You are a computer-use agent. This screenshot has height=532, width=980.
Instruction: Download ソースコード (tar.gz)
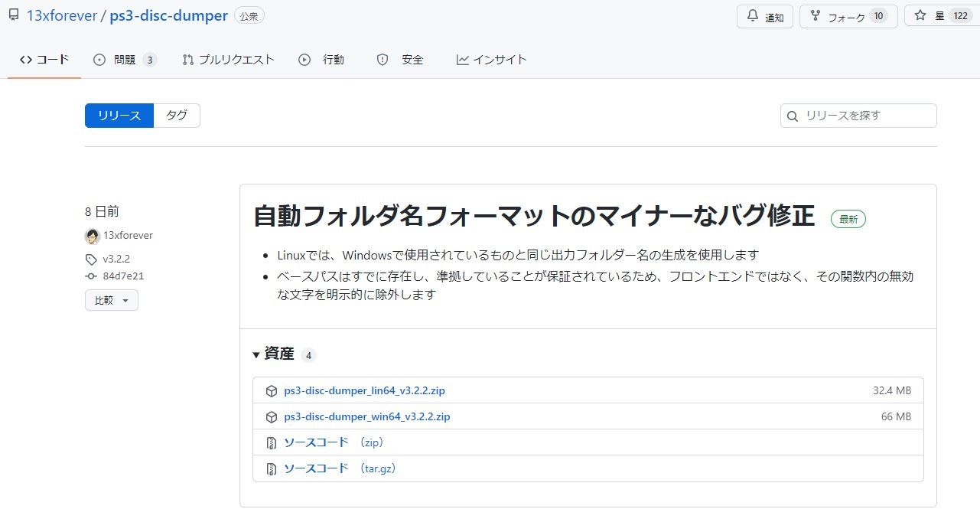coord(340,468)
